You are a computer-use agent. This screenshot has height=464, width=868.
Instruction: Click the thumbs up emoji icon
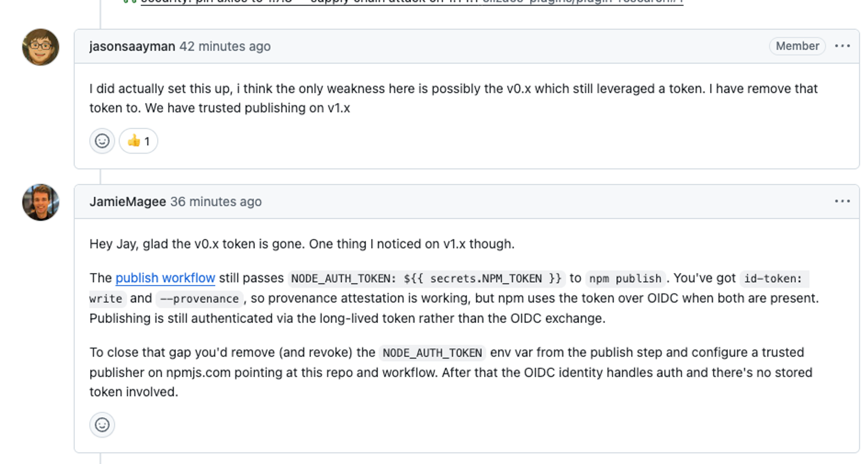pyautogui.click(x=134, y=141)
